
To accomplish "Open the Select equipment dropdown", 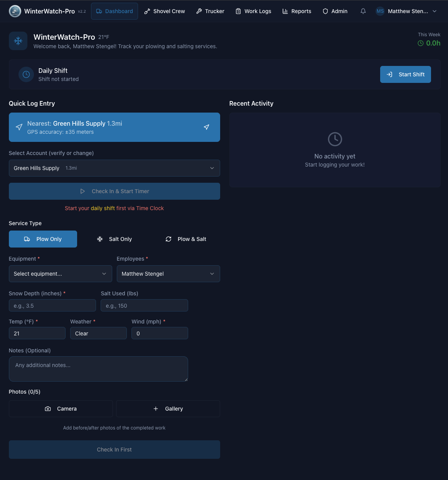I will [60, 274].
